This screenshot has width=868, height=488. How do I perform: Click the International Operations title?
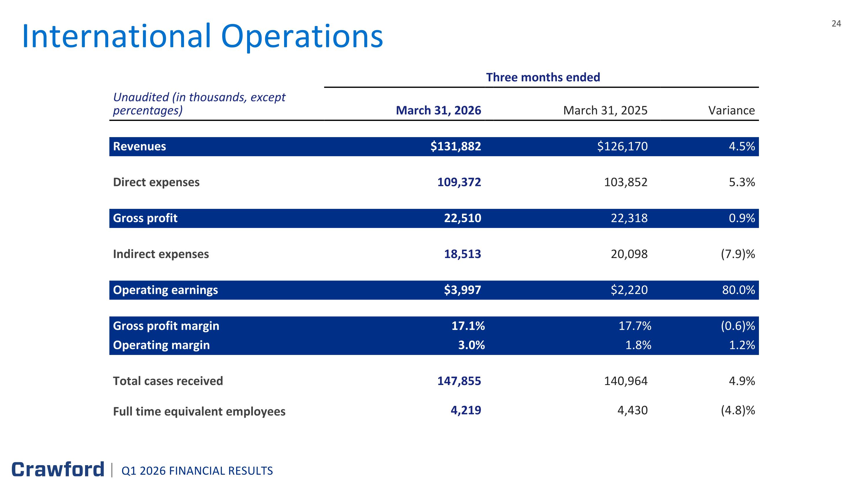203,36
